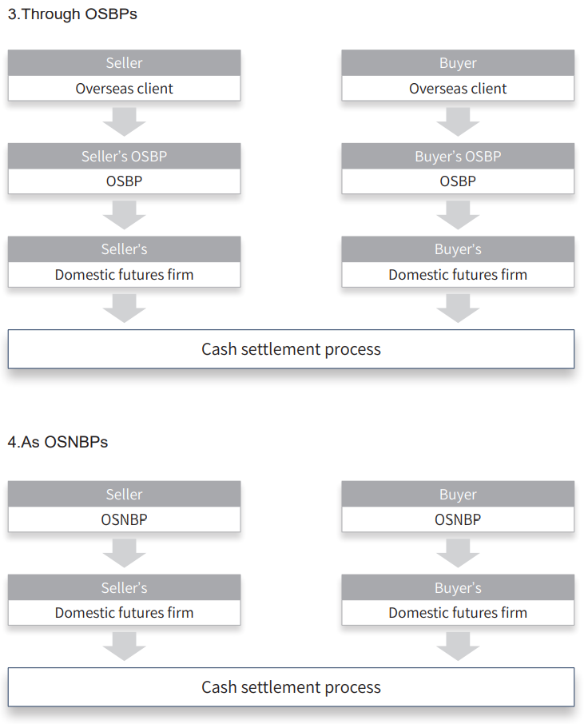Click arrow below the Seller's OSBP box
Image resolution: width=588 pixels, height=724 pixels.
[x=124, y=214]
